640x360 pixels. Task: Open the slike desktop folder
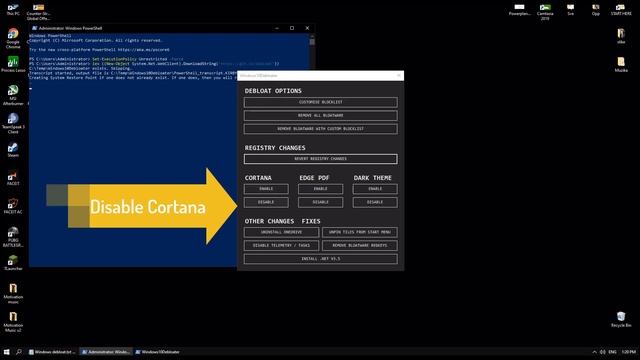point(621,36)
